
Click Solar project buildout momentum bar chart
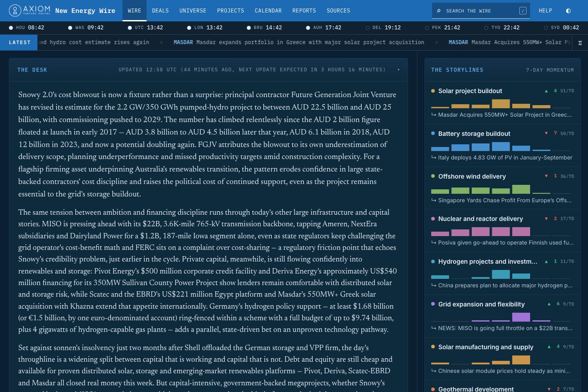[501, 103]
